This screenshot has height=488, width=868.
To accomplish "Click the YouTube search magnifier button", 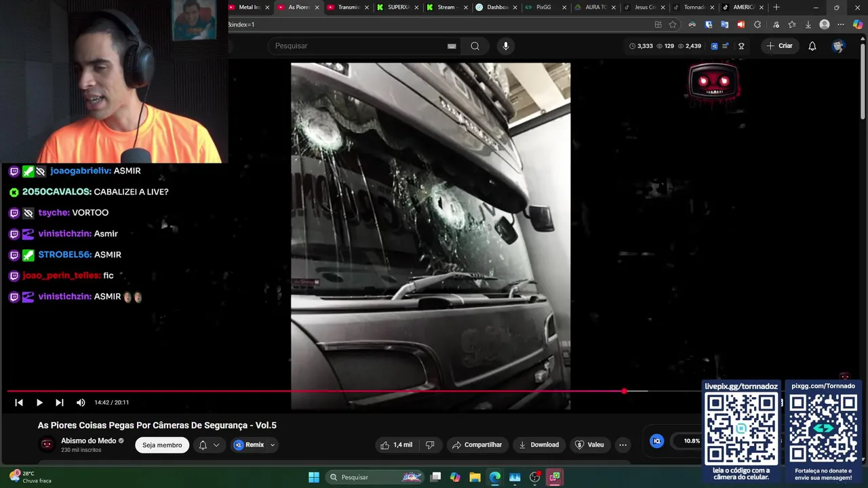I will click(475, 45).
